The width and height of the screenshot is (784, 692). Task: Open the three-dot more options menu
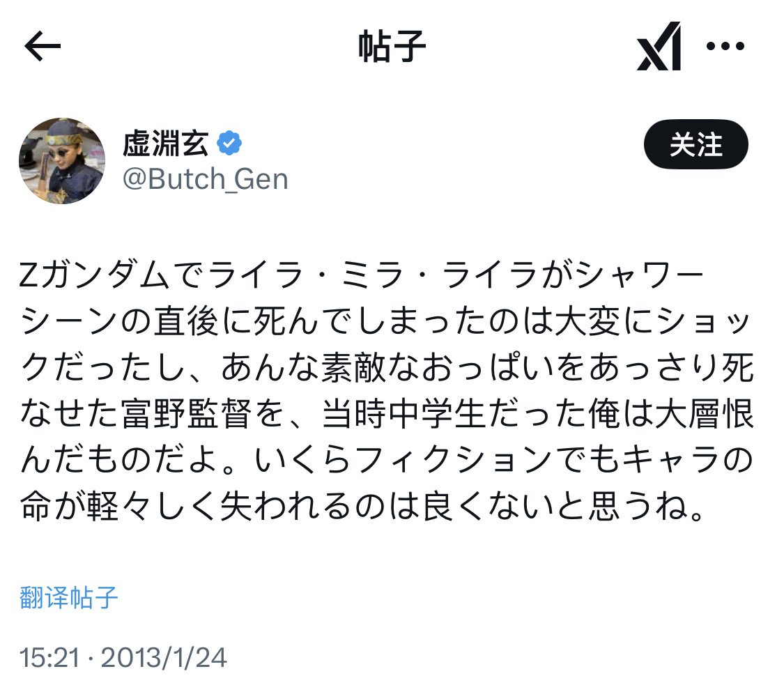[725, 47]
